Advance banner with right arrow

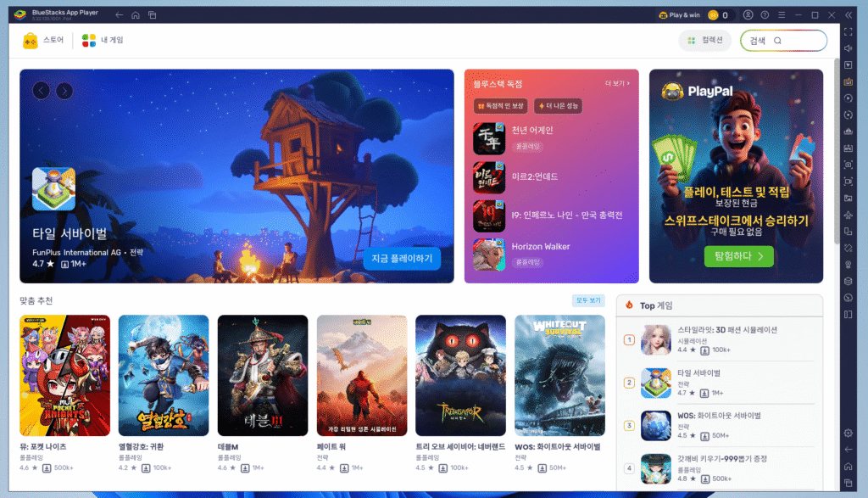(64, 91)
